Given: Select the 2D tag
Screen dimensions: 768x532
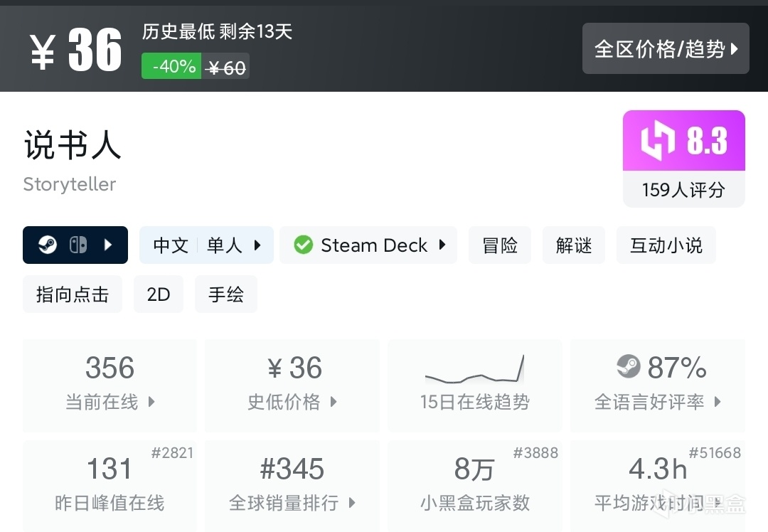Looking at the screenshot, I should 159,294.
